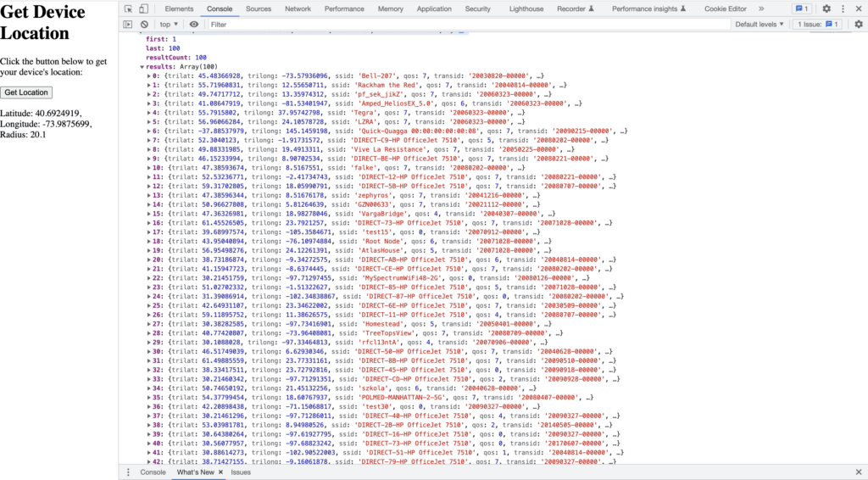Click the clear console icon
Screen dimensions: 868x480
144,25
